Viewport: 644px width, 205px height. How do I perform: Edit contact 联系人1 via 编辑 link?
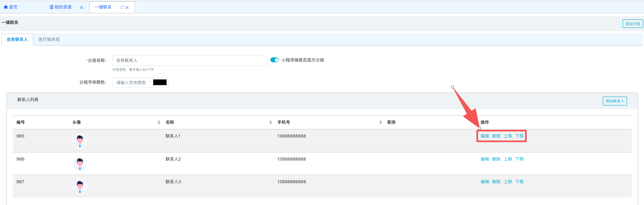click(x=485, y=136)
